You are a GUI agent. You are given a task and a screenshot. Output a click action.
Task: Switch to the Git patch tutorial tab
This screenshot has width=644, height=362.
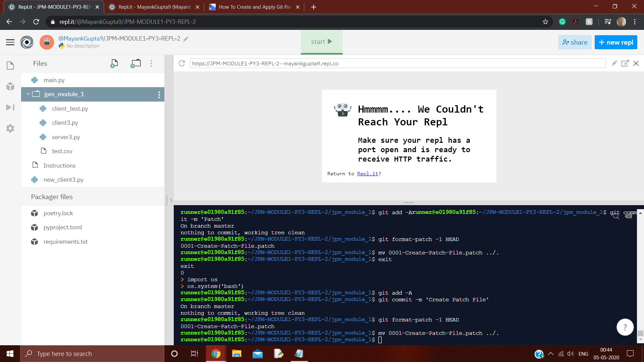point(254,7)
